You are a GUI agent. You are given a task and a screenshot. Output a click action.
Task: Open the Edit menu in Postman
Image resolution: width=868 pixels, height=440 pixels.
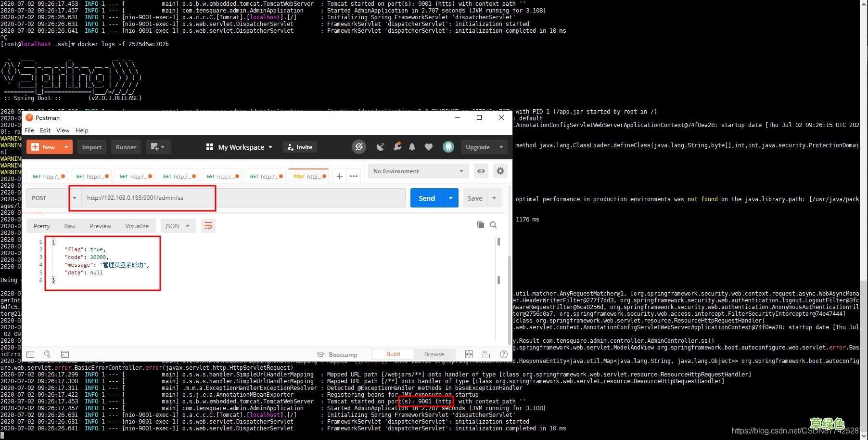[x=45, y=130]
